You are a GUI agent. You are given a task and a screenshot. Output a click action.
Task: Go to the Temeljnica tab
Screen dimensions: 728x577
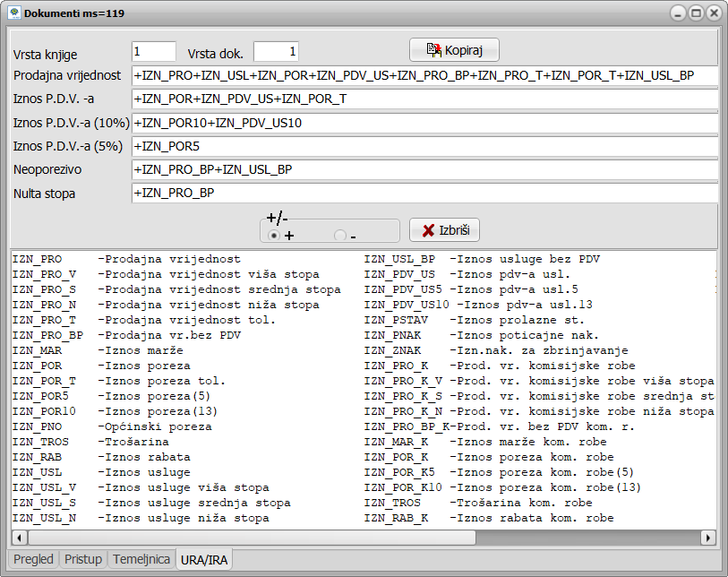[141, 559]
